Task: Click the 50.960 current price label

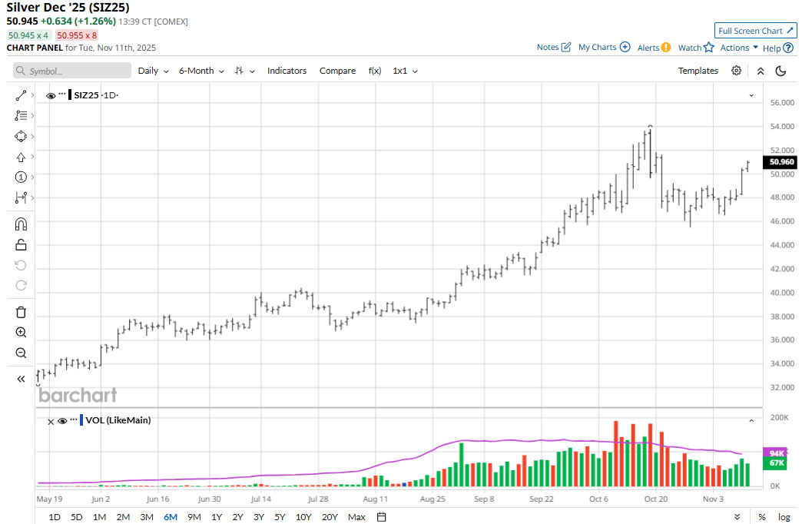Action: [x=781, y=162]
